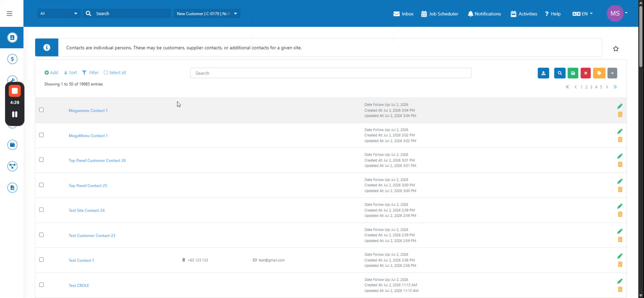Click the orange tag button
The width and height of the screenshot is (644, 298).
pyautogui.click(x=599, y=73)
